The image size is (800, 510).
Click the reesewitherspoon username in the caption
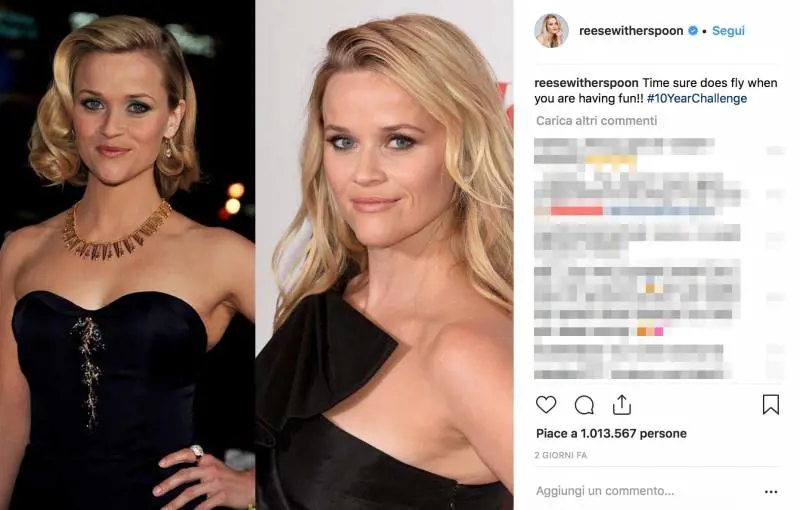point(586,83)
